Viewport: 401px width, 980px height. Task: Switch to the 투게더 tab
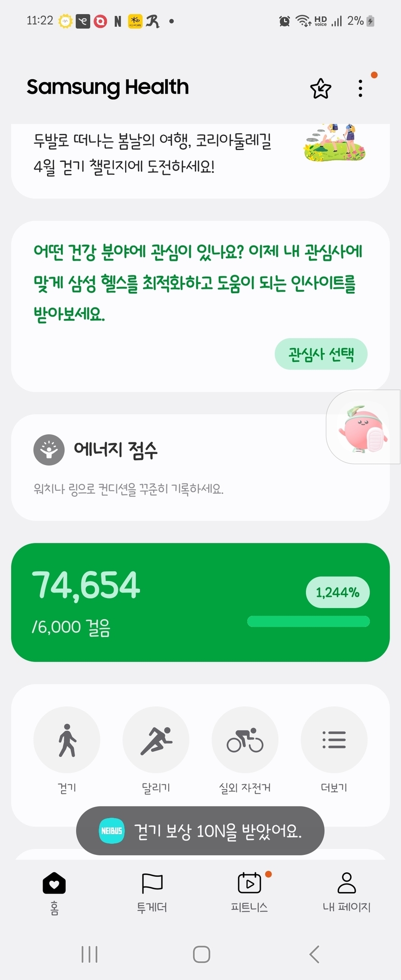[x=152, y=893]
